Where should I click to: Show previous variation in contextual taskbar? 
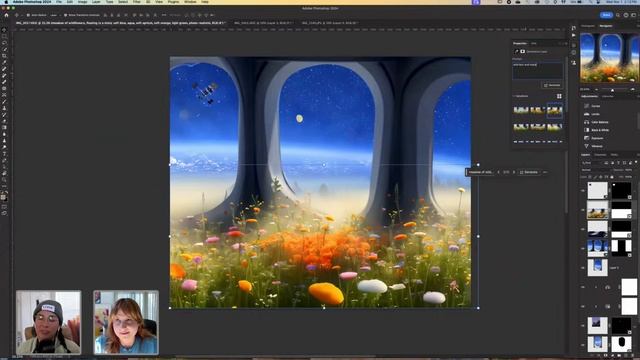498,172
